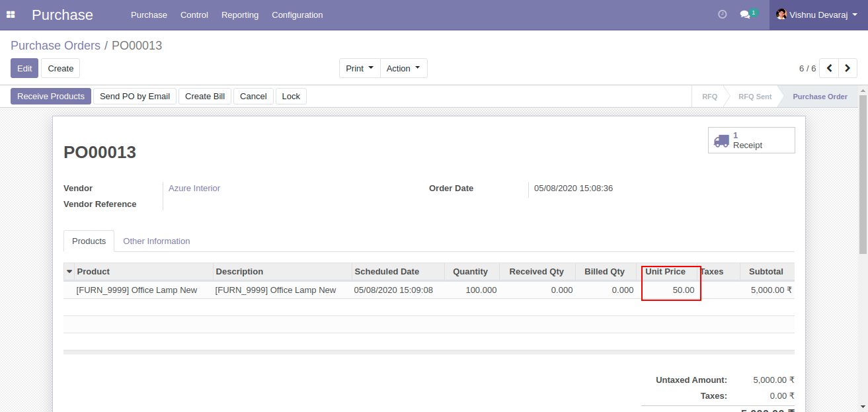
Task: Open the Action dropdown
Action: (x=403, y=67)
